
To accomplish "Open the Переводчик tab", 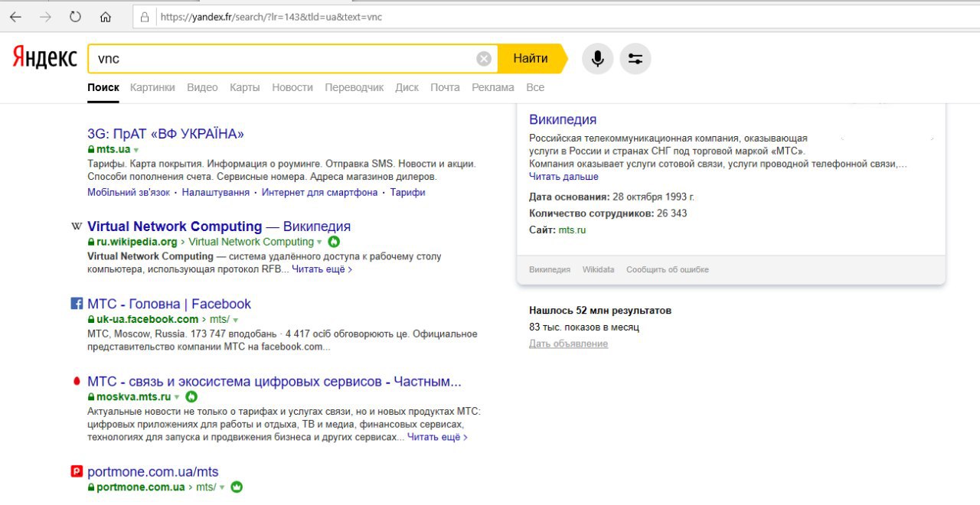I will point(354,87).
